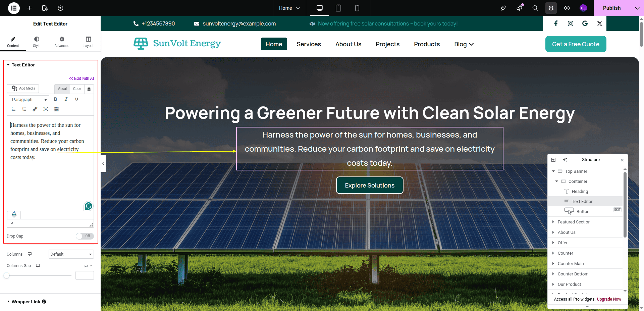Click the Add Element plus icon
Image resolution: width=644 pixels, height=311 pixels.
[30, 8]
